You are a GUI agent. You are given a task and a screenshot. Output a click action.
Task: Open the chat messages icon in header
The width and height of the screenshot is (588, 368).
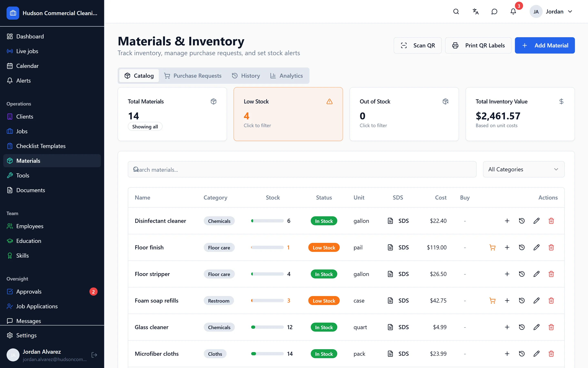click(x=494, y=11)
